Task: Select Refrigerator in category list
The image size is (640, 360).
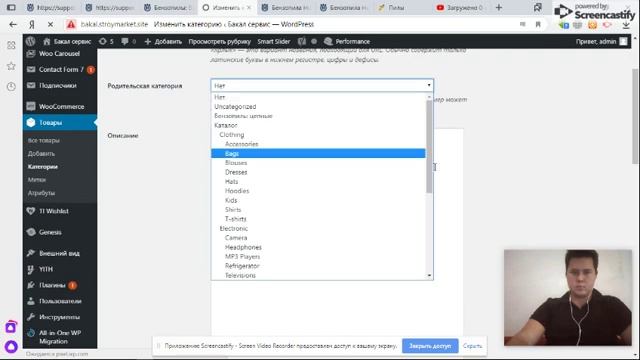Action: [318, 266]
